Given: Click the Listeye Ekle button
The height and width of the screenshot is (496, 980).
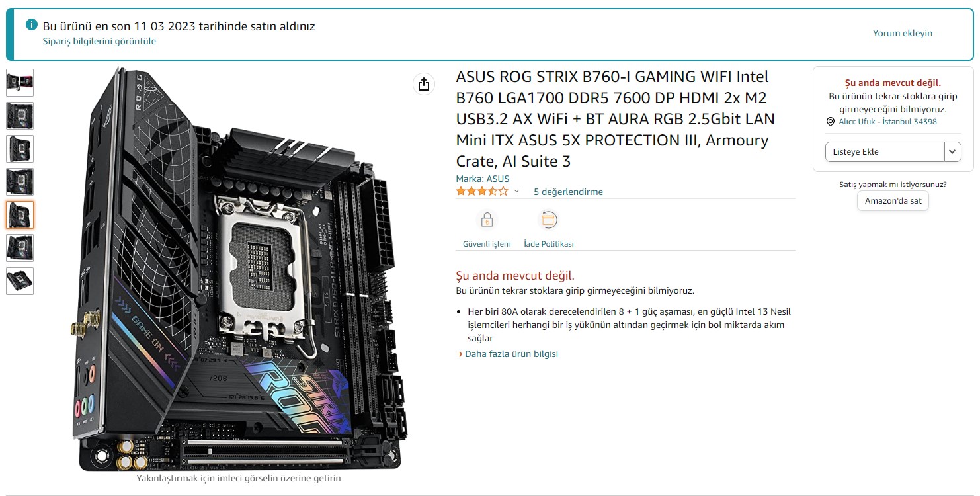Looking at the screenshot, I should pyautogui.click(x=885, y=151).
